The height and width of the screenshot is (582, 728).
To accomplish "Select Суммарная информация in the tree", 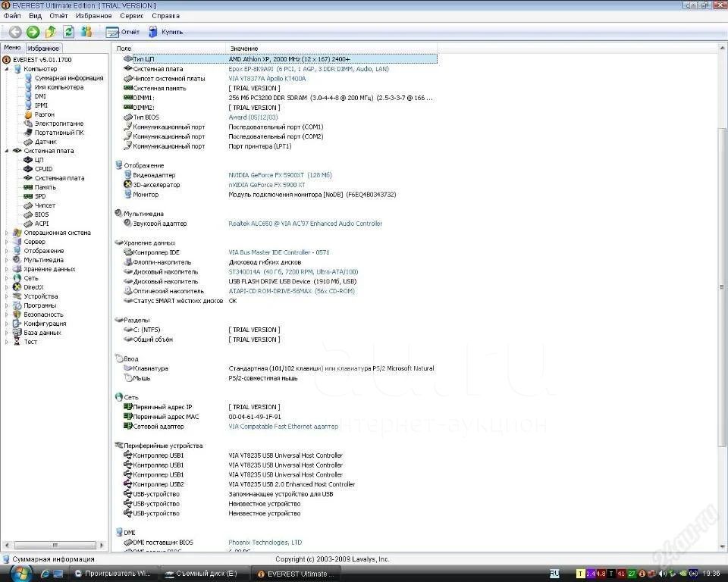I will [69, 78].
